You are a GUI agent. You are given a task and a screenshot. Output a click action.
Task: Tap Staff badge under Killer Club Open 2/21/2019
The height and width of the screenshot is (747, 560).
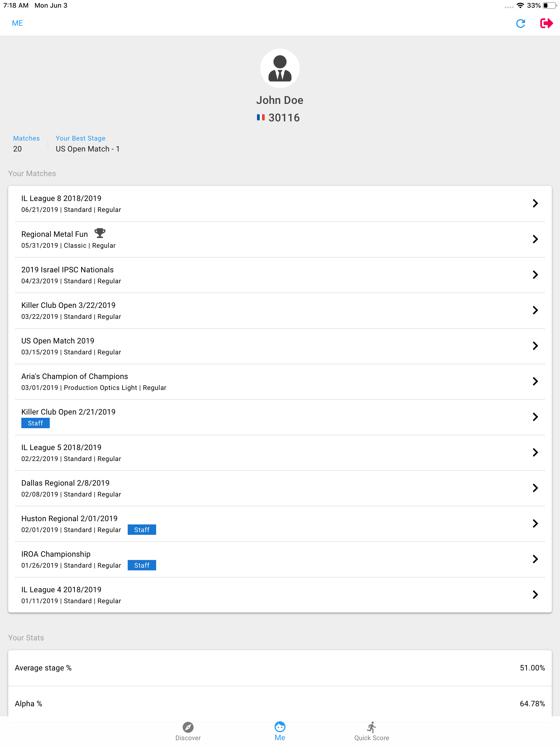tap(36, 423)
